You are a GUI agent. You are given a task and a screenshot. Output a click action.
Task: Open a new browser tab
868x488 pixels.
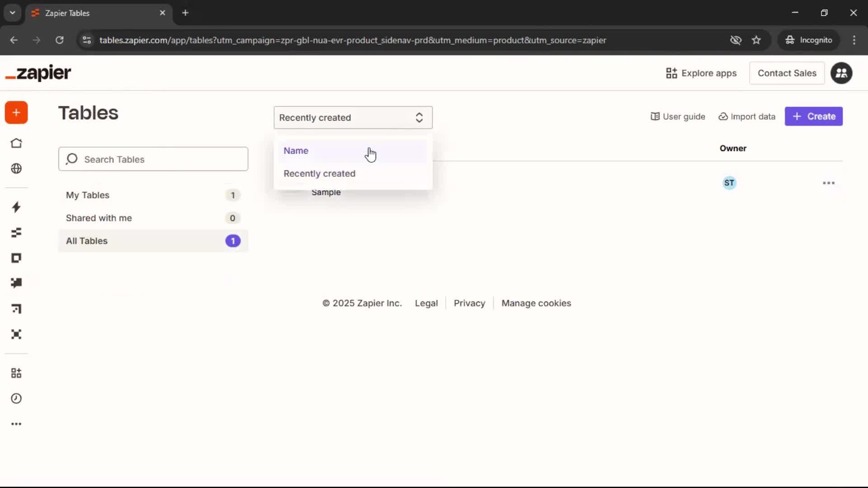click(x=185, y=13)
